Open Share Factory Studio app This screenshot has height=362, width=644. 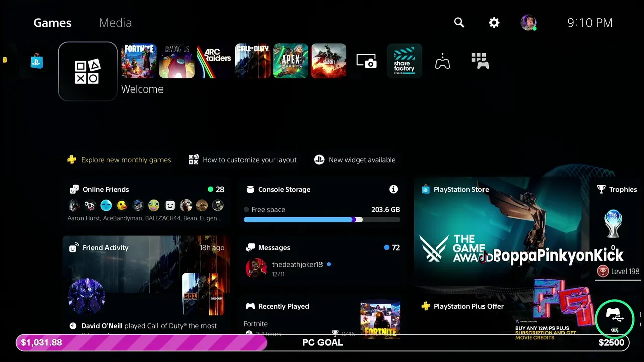pyautogui.click(x=405, y=61)
